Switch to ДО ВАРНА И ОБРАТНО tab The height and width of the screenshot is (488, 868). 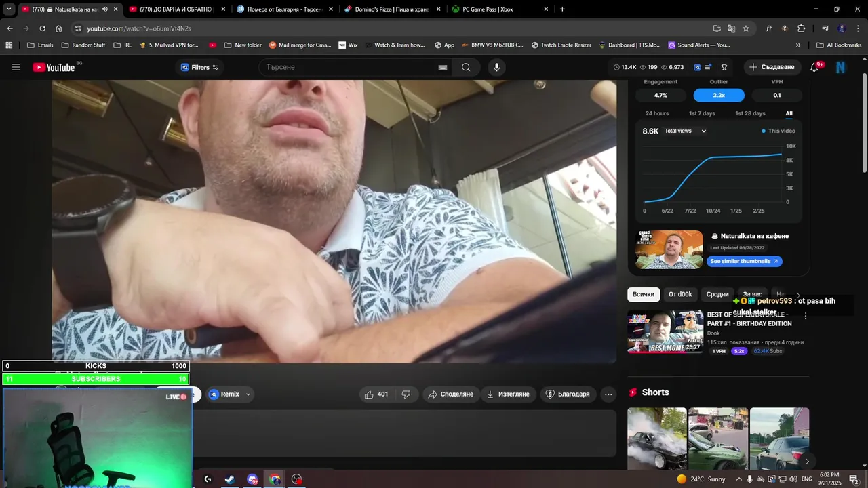(176, 9)
